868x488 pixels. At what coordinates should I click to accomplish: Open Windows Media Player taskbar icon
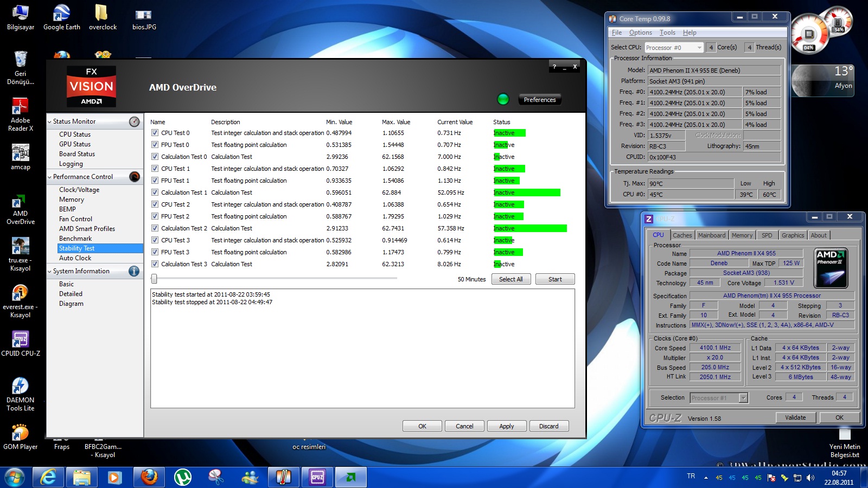(x=114, y=477)
